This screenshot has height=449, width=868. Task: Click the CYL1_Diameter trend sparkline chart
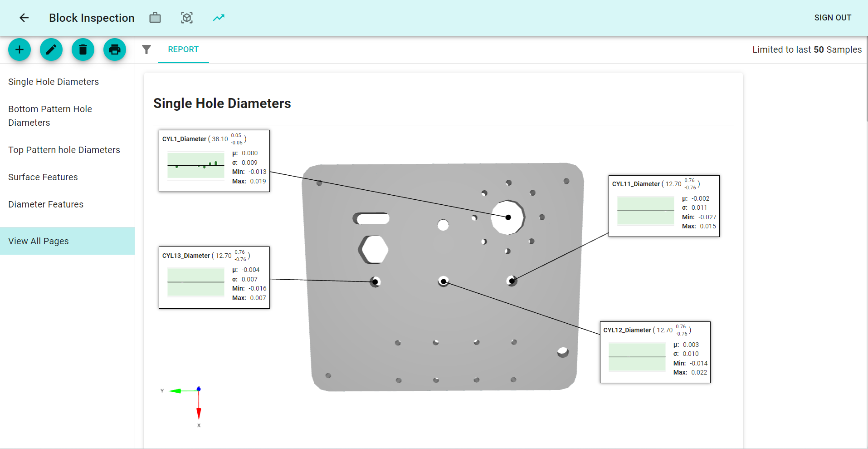(195, 166)
